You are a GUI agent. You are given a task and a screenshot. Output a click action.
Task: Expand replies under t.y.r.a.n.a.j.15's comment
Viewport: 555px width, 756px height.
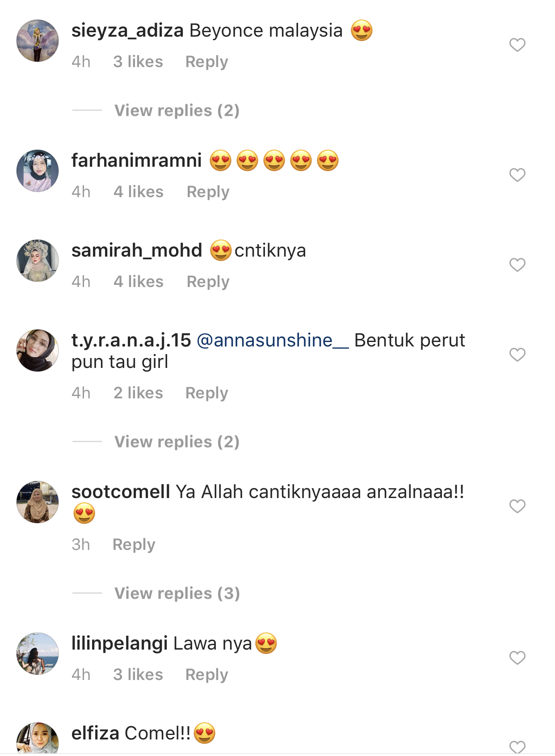point(177,442)
